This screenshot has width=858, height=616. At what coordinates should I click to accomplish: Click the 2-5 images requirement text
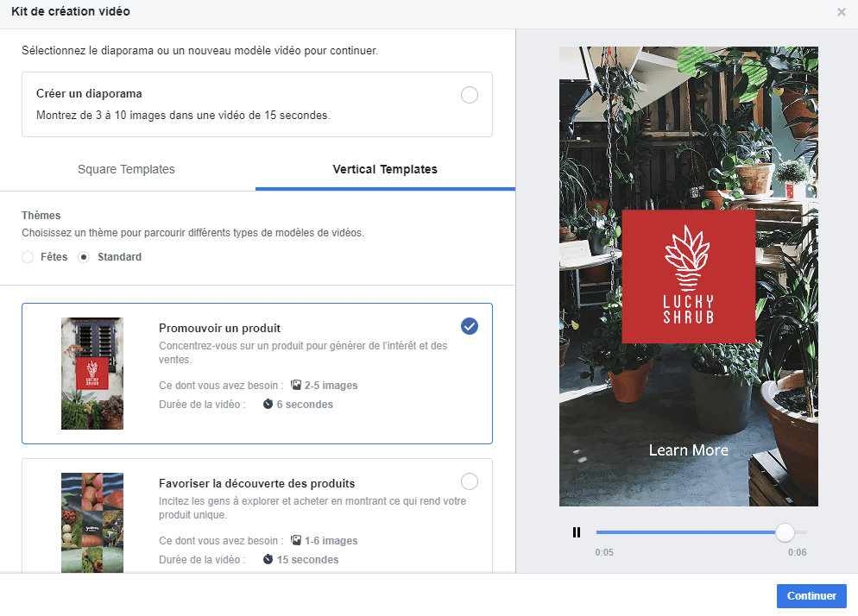coord(331,386)
